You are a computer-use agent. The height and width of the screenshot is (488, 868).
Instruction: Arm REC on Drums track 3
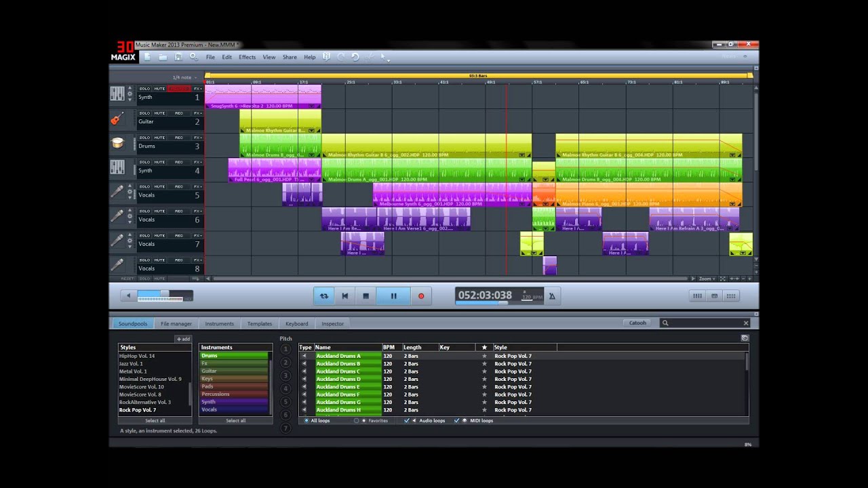(179, 138)
